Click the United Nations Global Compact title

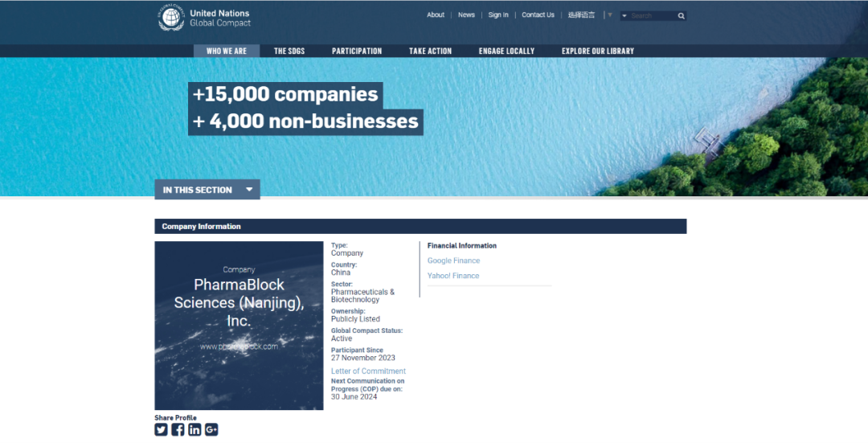point(219,18)
